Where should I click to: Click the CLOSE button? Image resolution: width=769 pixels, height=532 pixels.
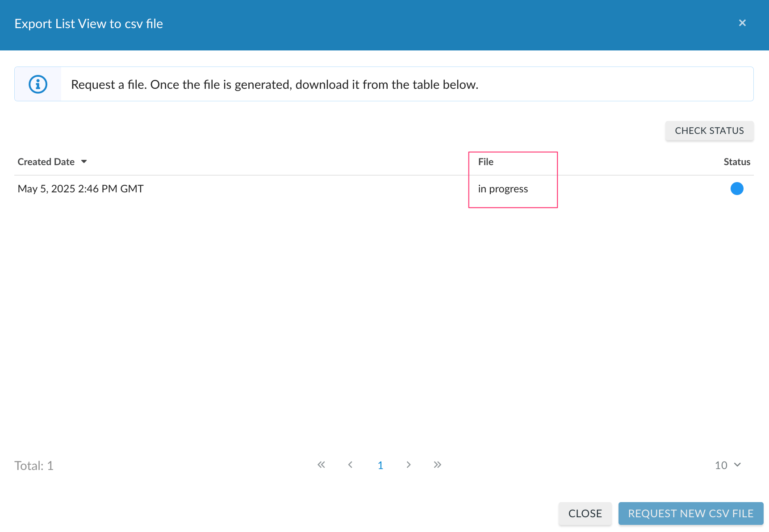[585, 514]
